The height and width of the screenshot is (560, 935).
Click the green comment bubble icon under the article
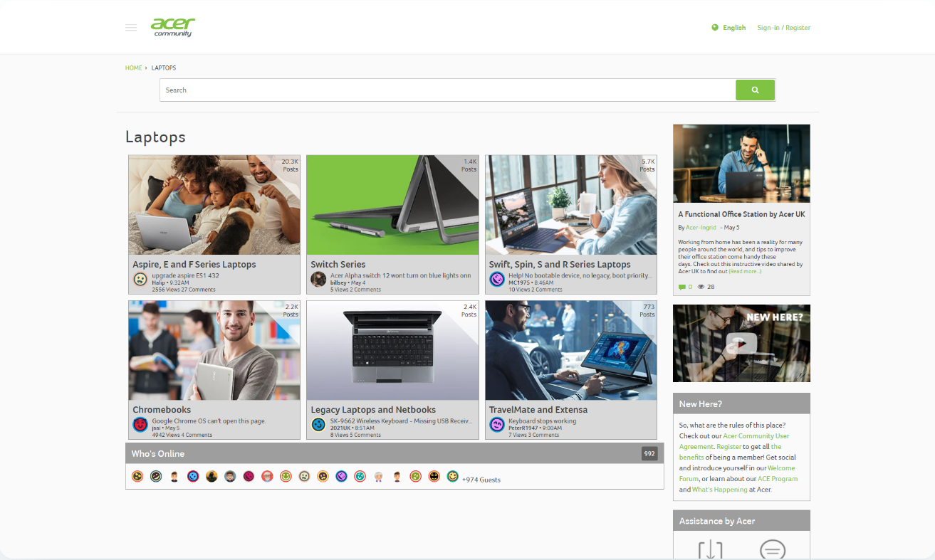(681, 287)
